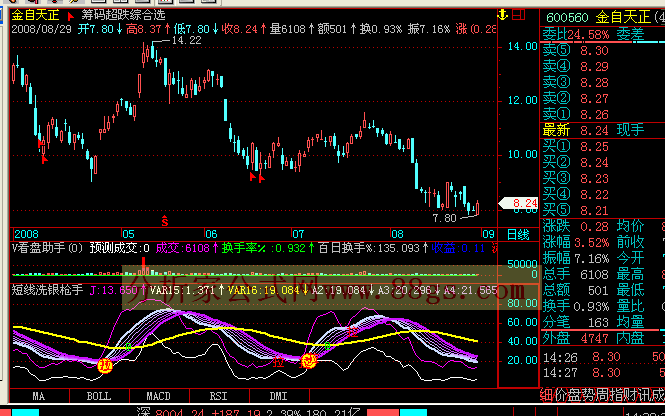Click the 14.22 high price label

[187, 40]
